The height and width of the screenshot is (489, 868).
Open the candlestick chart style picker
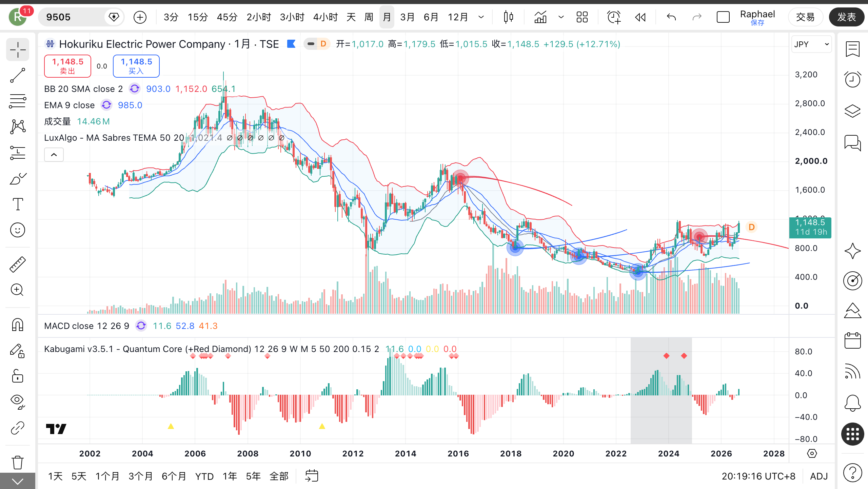click(508, 17)
